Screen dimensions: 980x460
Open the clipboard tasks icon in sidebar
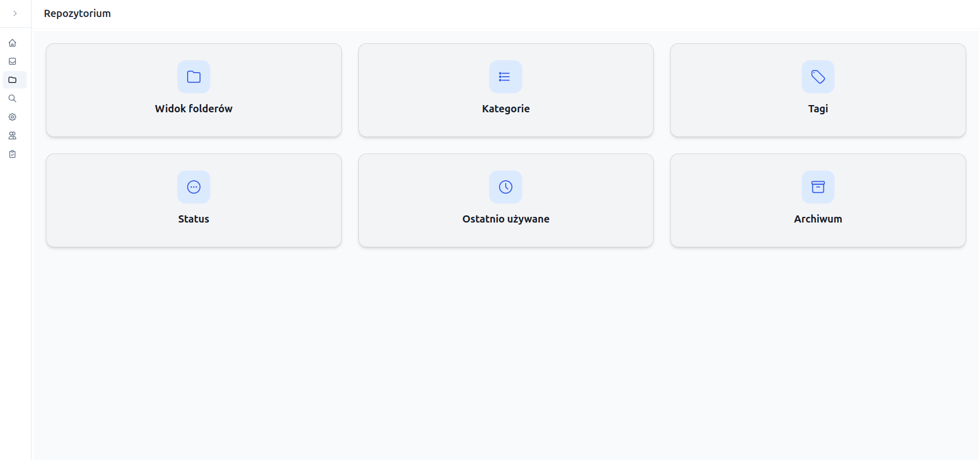point(12,154)
